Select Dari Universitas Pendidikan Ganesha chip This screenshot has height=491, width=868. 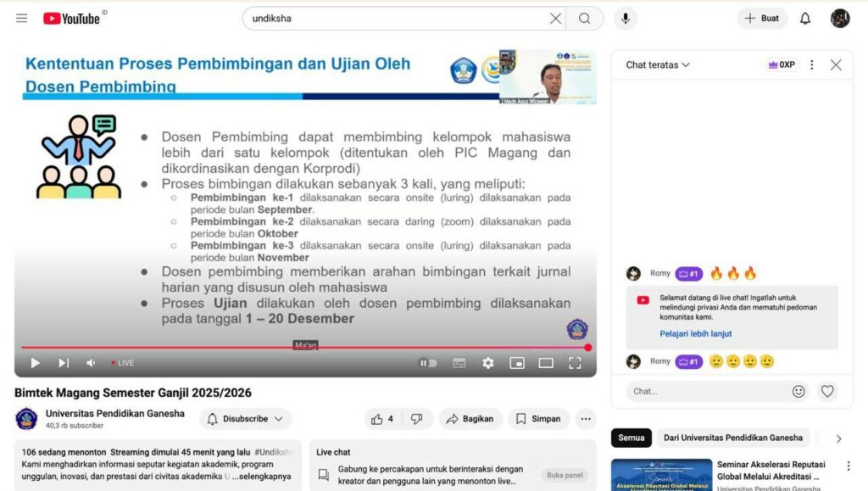pyautogui.click(x=732, y=438)
